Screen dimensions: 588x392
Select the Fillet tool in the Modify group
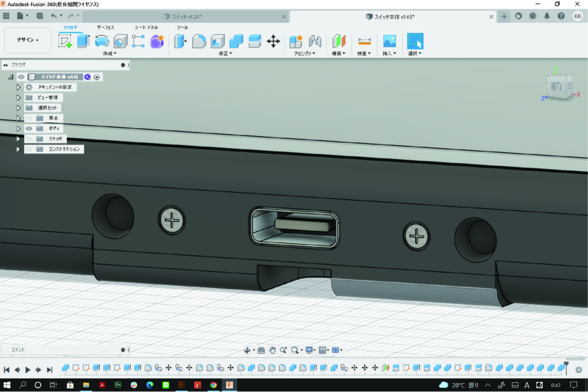point(199,41)
